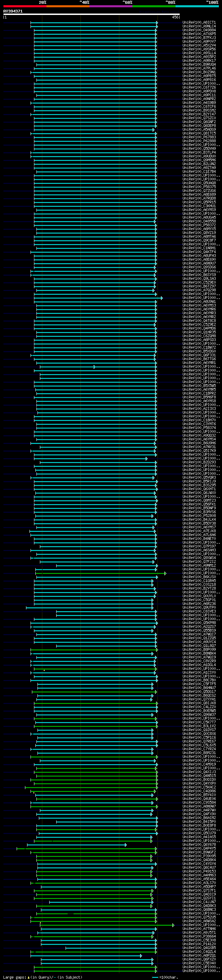The image size is (222, 980).
Task: Select the UniRef100_B6HNU7 label
Action: tap(199, 688)
